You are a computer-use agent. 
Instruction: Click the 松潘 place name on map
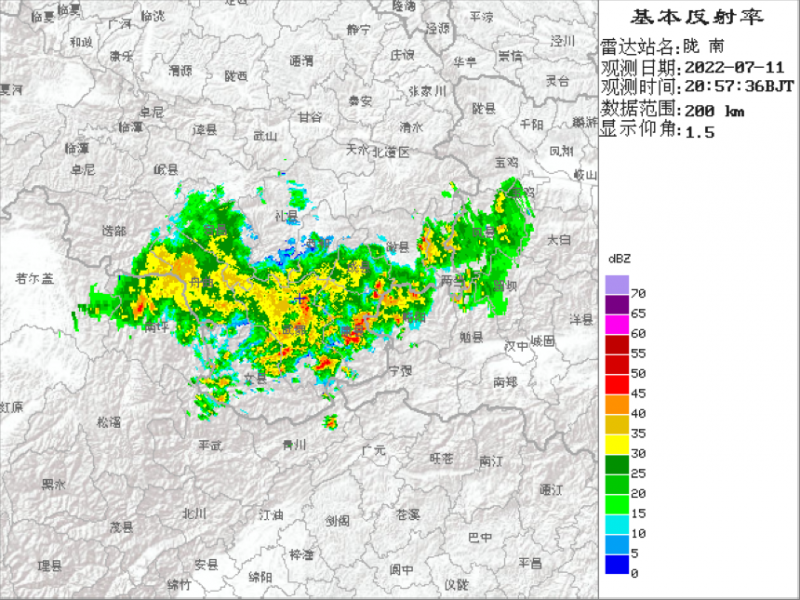(108, 422)
